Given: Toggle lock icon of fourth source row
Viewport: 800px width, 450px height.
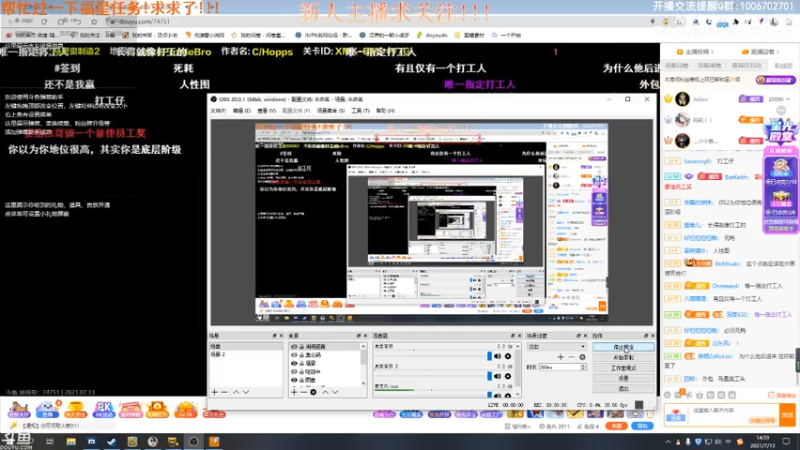Looking at the screenshot, I should [x=302, y=371].
